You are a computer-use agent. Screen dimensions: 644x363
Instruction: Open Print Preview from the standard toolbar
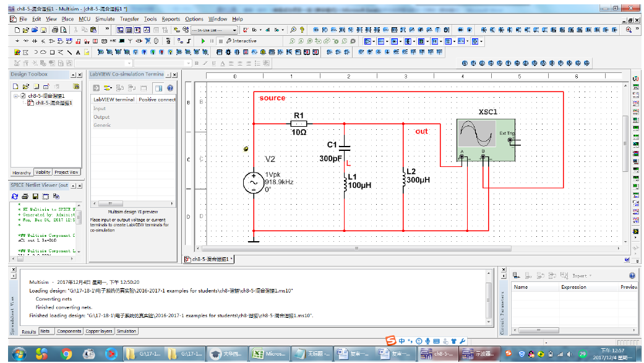pos(64,30)
